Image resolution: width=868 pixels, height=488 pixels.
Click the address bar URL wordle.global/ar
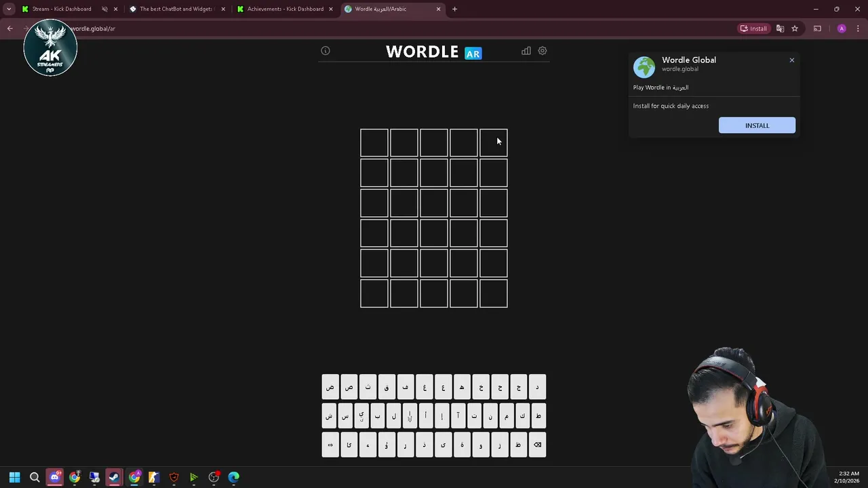(x=93, y=28)
